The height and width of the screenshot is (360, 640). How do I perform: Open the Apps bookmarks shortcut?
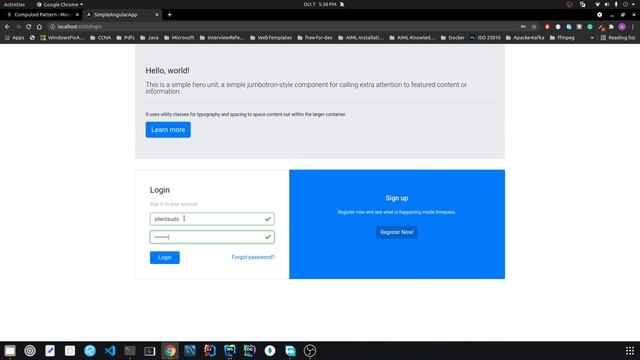click(x=14, y=38)
